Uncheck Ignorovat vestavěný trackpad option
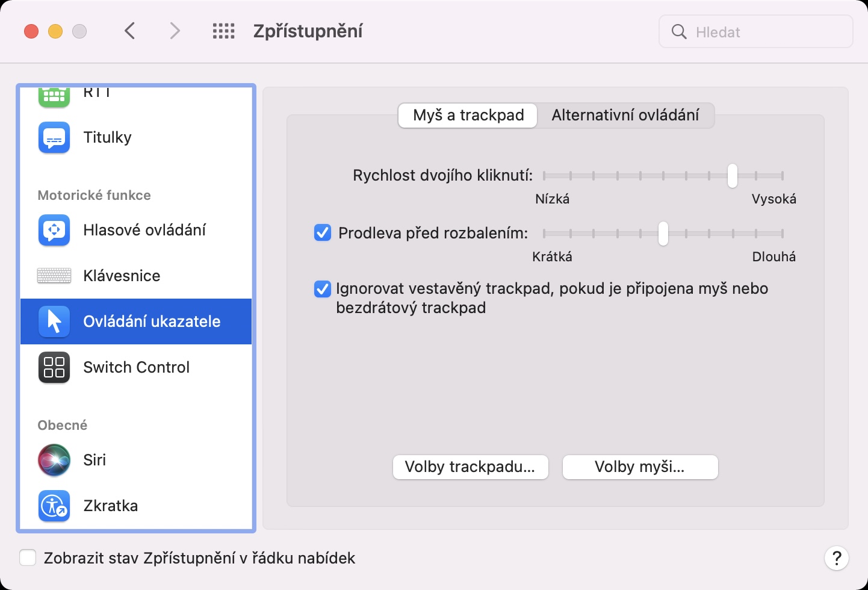868x590 pixels. [323, 290]
